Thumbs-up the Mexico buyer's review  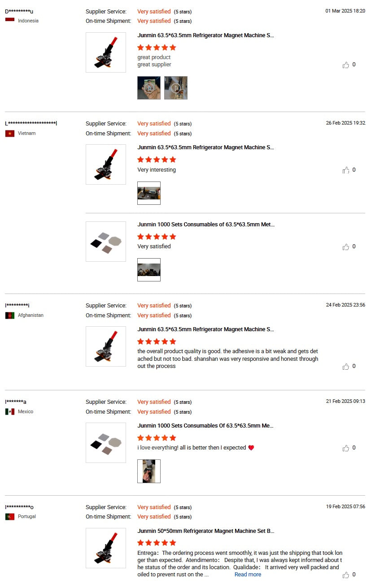(x=345, y=448)
